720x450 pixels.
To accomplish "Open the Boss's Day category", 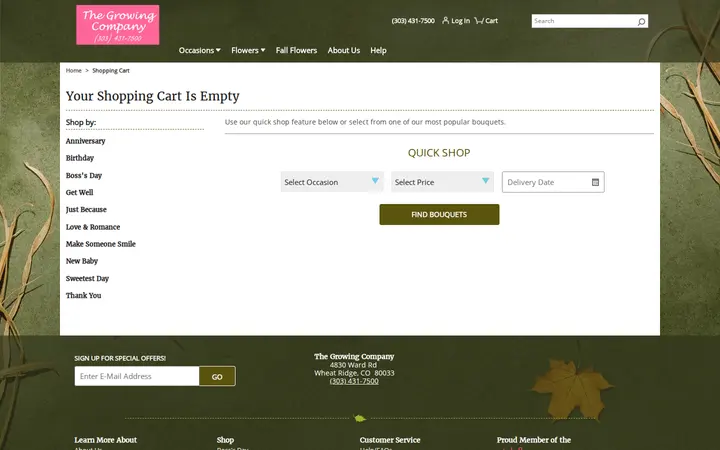I will pos(84,175).
